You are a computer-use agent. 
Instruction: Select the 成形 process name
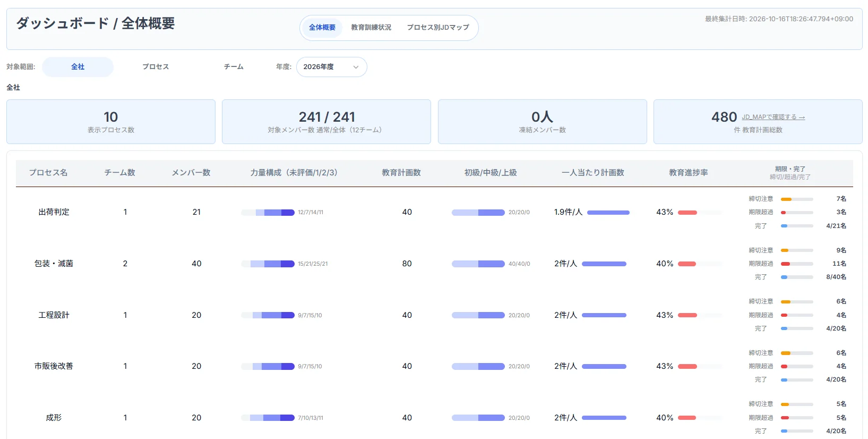coord(54,418)
